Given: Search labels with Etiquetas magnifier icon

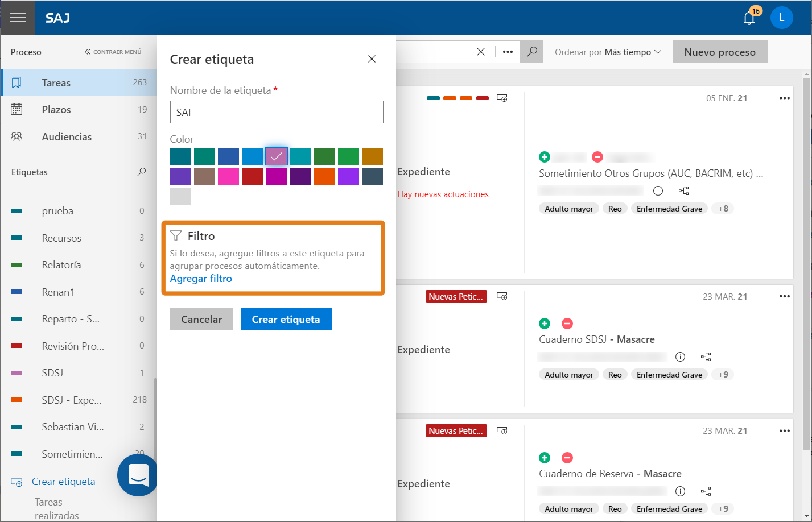Looking at the screenshot, I should [141, 172].
